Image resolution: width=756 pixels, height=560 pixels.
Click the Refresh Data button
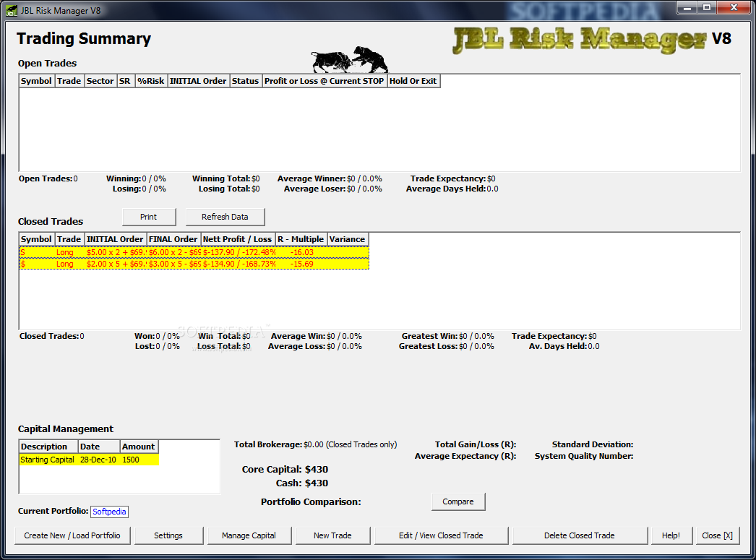225,217
